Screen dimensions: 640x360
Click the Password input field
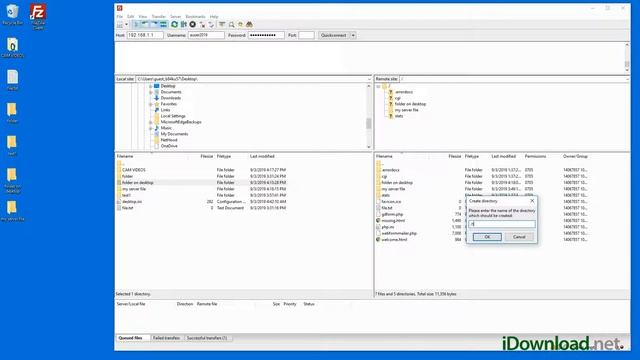266,35
